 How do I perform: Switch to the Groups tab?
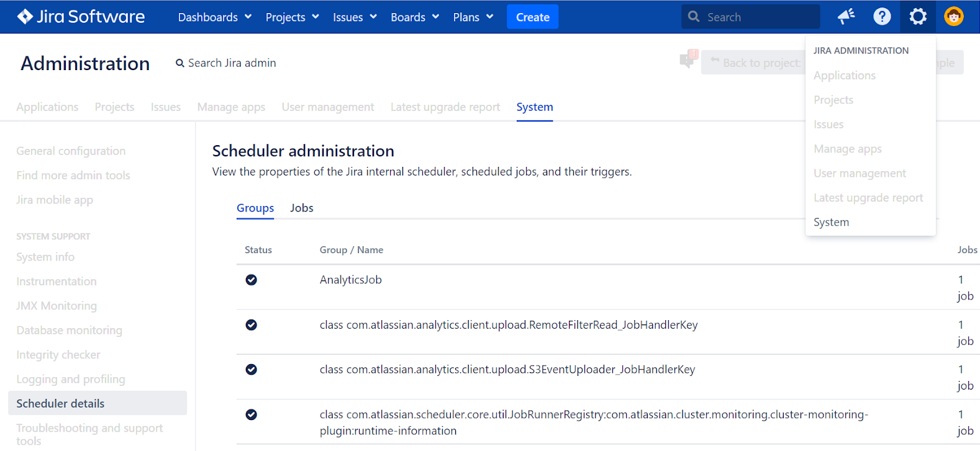pyautogui.click(x=255, y=208)
